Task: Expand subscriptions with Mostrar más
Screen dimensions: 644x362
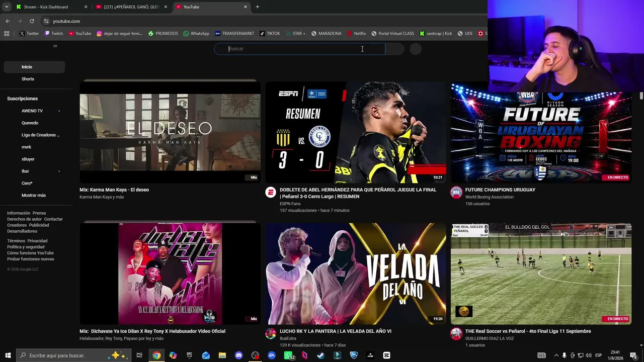Action: point(34,195)
